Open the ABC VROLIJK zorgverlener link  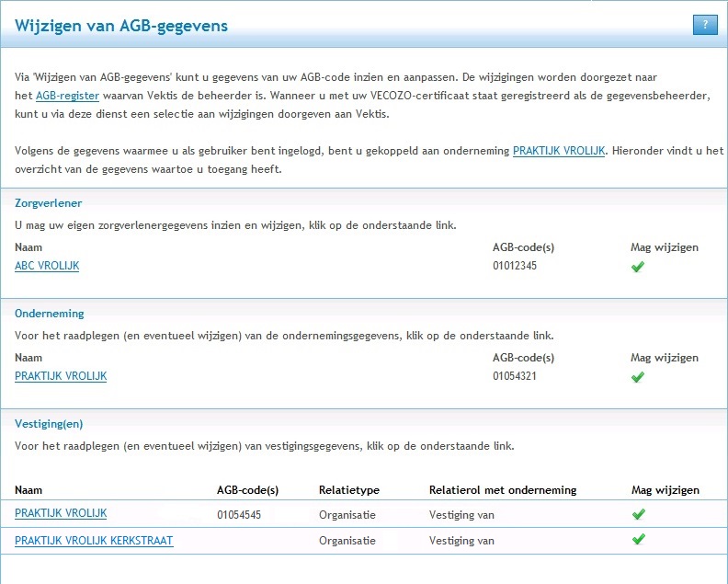[x=47, y=266]
